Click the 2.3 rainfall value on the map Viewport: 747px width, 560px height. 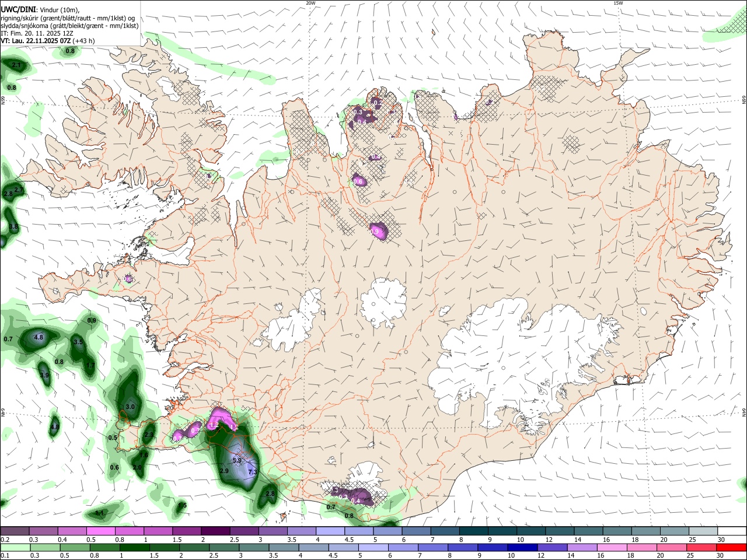pyautogui.click(x=149, y=435)
